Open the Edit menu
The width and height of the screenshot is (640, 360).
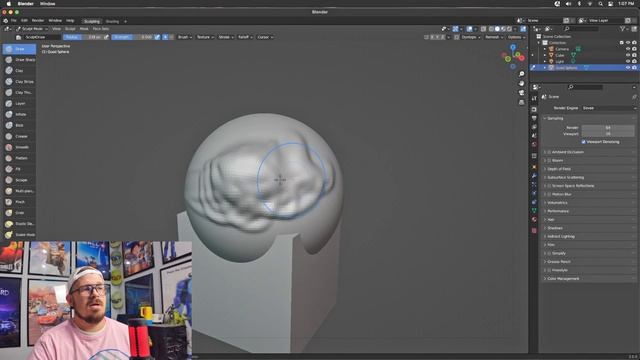[24, 21]
